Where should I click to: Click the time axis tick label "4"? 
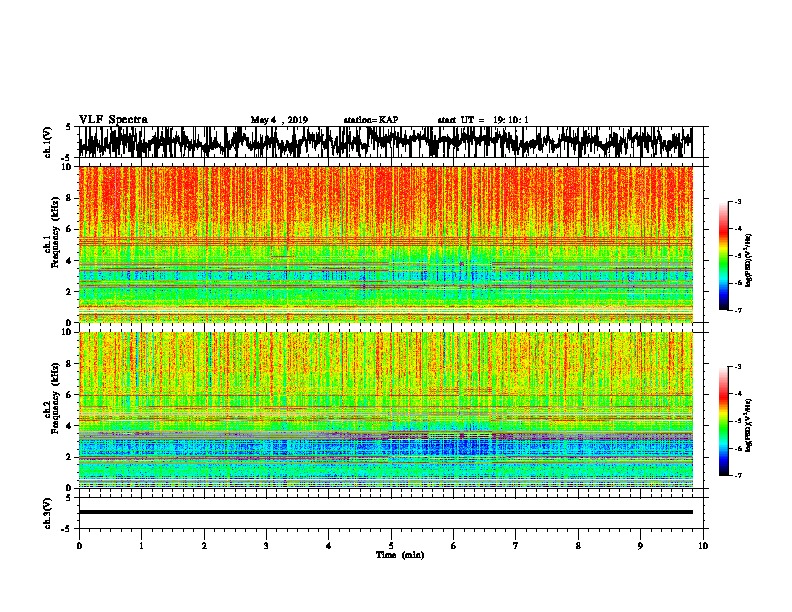329,546
